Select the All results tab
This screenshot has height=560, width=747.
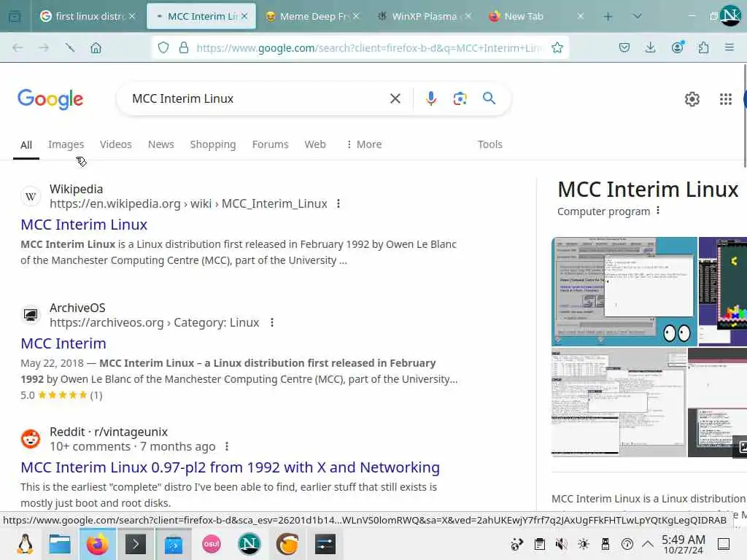pyautogui.click(x=26, y=145)
